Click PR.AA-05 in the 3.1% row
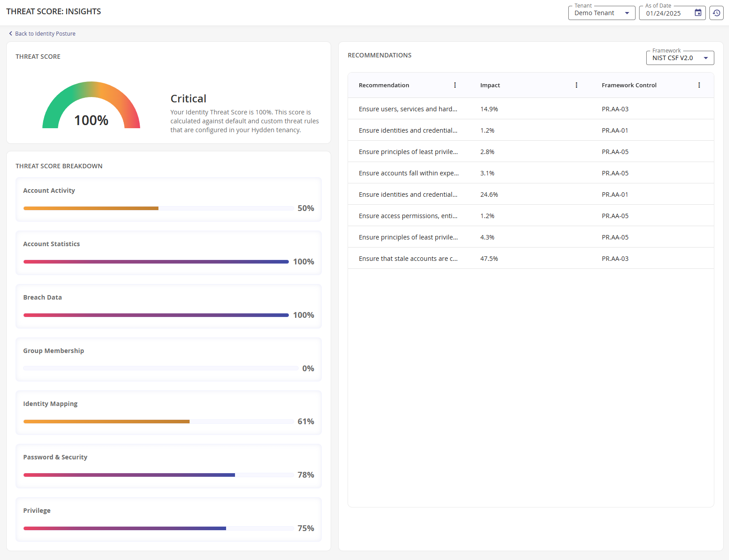 click(x=615, y=173)
